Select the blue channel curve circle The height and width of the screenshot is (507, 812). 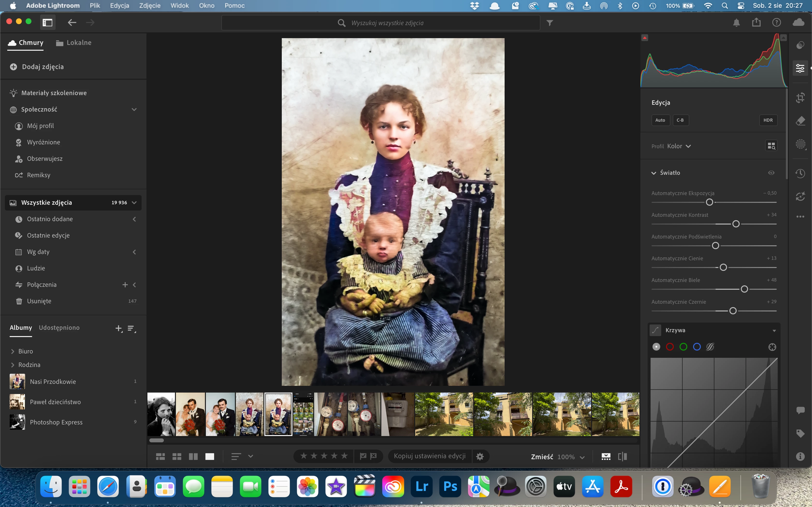(697, 347)
